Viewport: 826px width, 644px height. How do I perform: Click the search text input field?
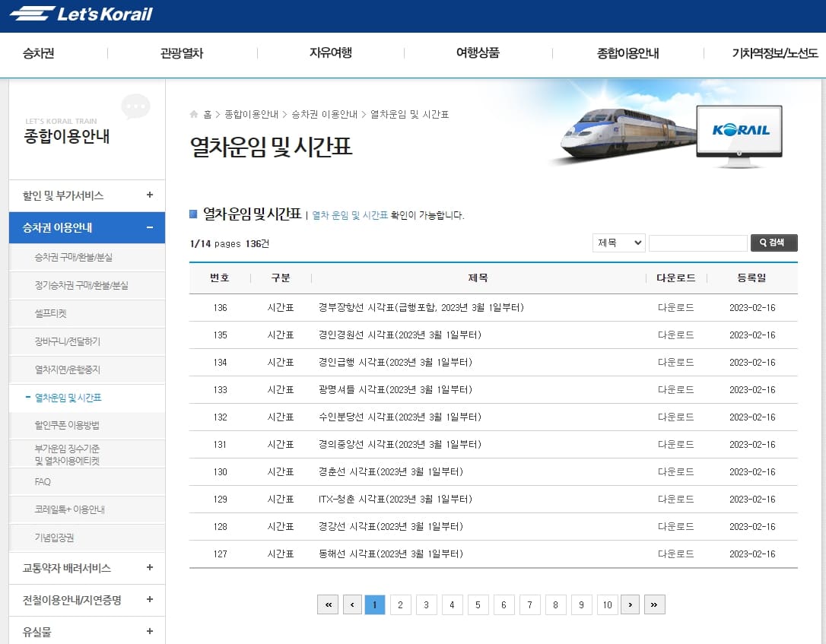click(x=698, y=243)
